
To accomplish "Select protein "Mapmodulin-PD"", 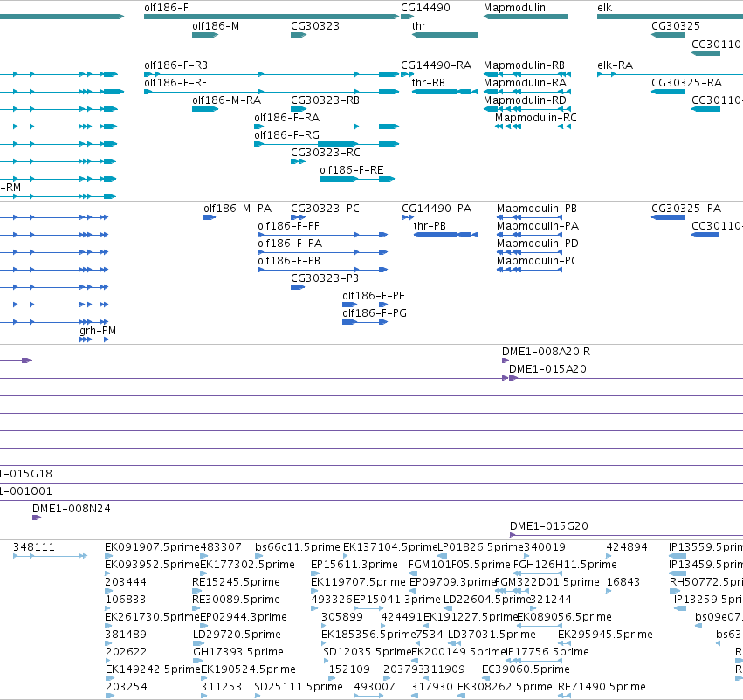I will tap(538, 244).
